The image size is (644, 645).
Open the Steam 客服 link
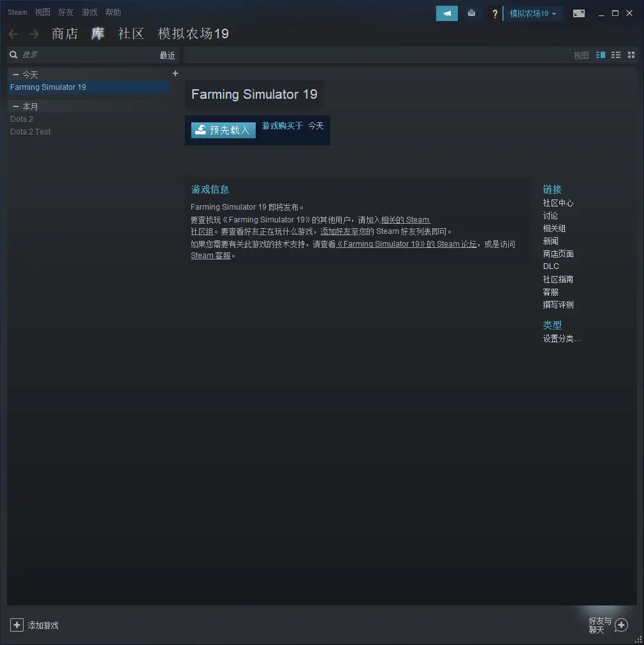[x=210, y=256]
